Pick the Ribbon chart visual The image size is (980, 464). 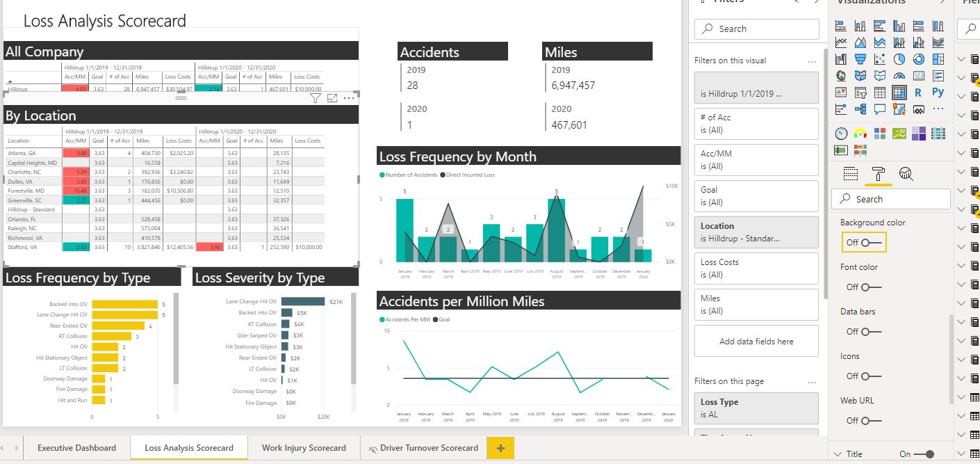pyautogui.click(x=938, y=42)
